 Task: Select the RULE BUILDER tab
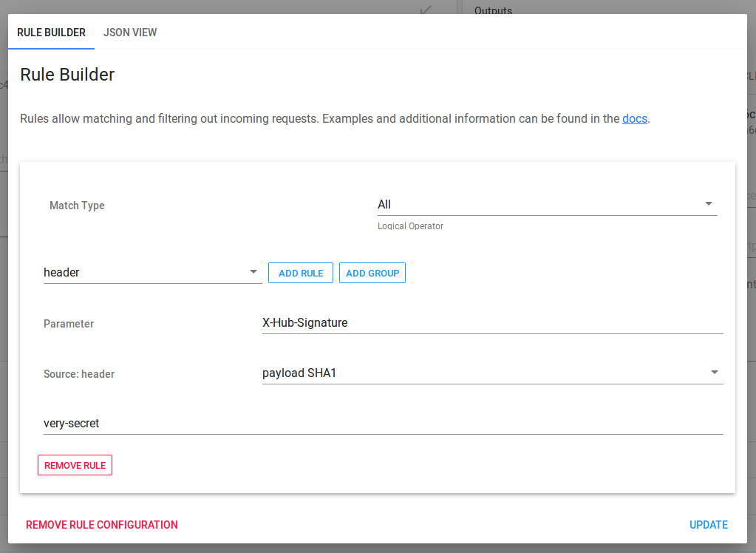point(51,33)
